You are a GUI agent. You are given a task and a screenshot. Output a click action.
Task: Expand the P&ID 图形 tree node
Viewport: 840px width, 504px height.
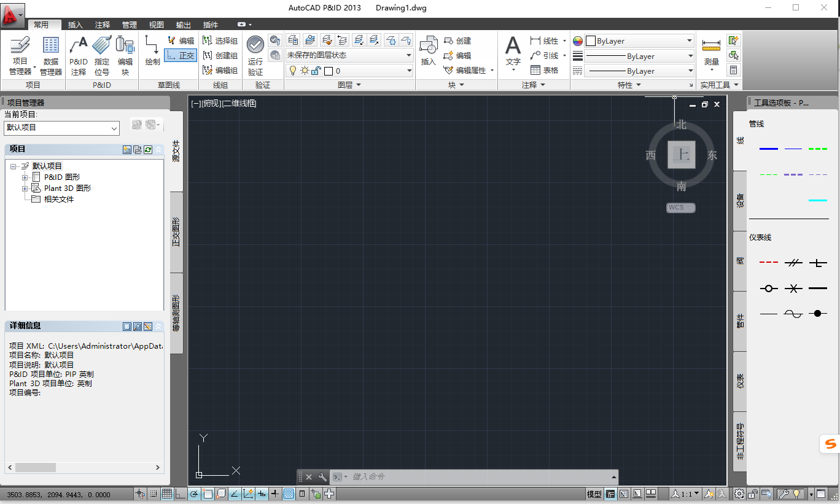25,177
